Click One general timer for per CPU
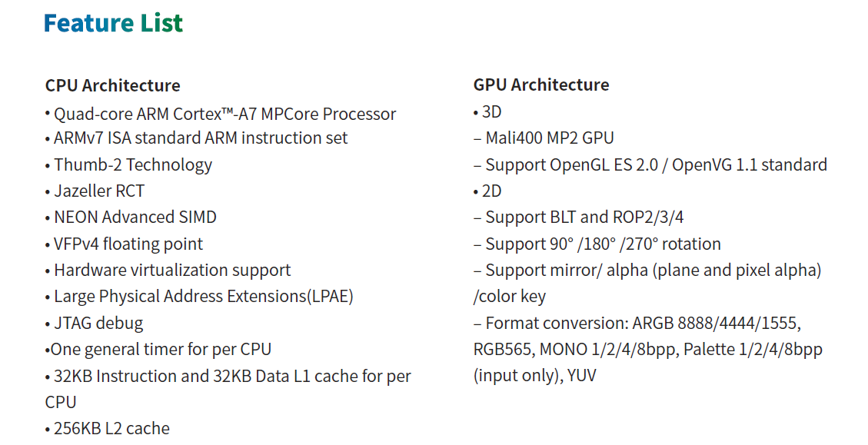868x445 pixels. [x=160, y=350]
